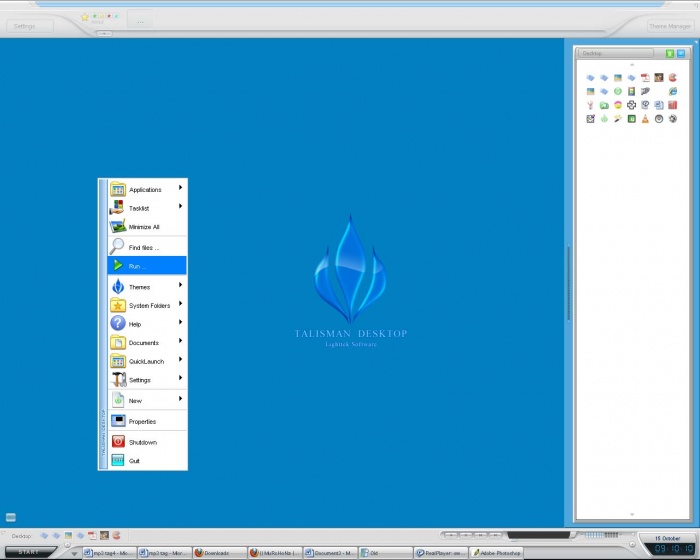Click the antler-shaped icon in Desktop panel
Viewport: 700px width, 560px height.
tap(590, 105)
